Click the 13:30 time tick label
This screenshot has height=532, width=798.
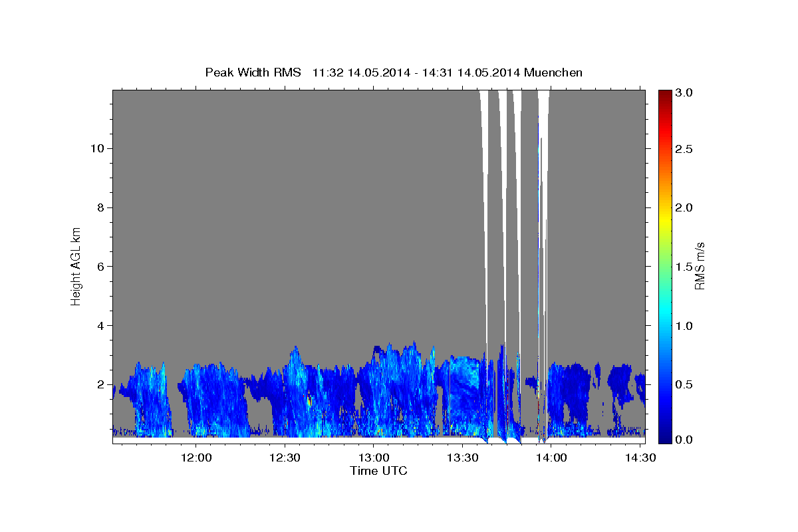(x=463, y=458)
